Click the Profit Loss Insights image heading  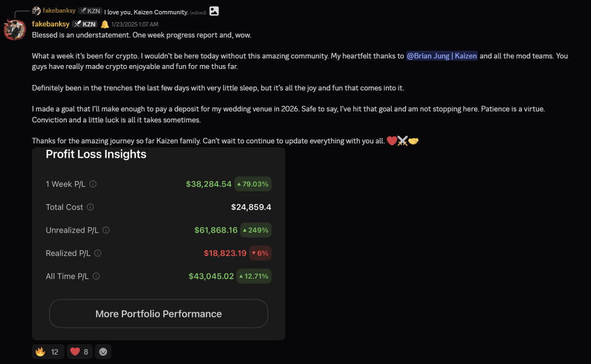point(96,154)
